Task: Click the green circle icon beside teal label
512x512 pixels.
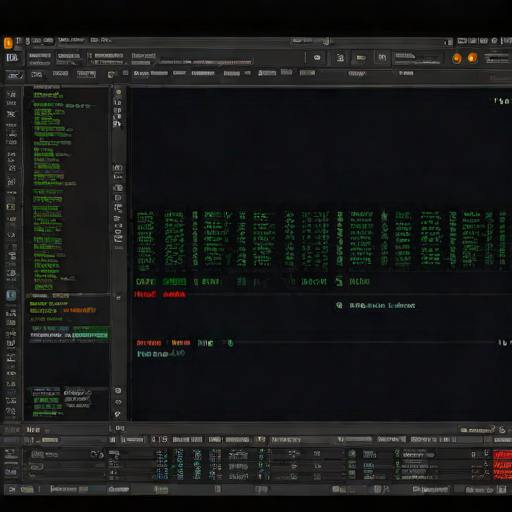Action: [x=339, y=305]
